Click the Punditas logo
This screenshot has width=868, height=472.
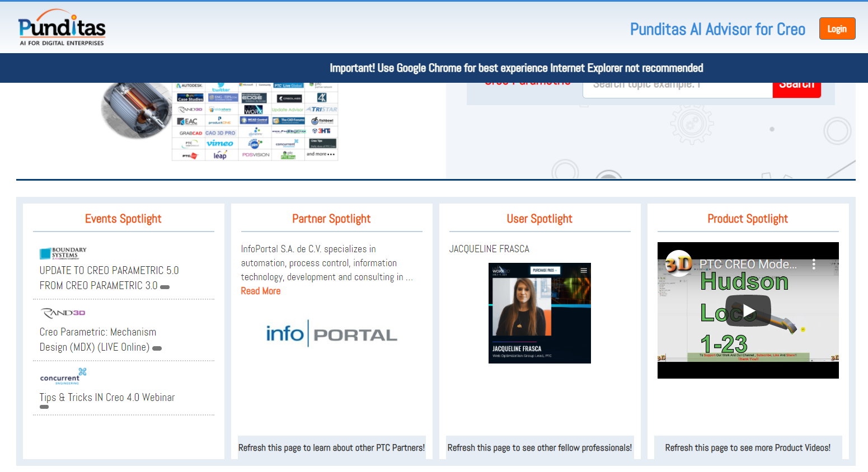tap(62, 28)
